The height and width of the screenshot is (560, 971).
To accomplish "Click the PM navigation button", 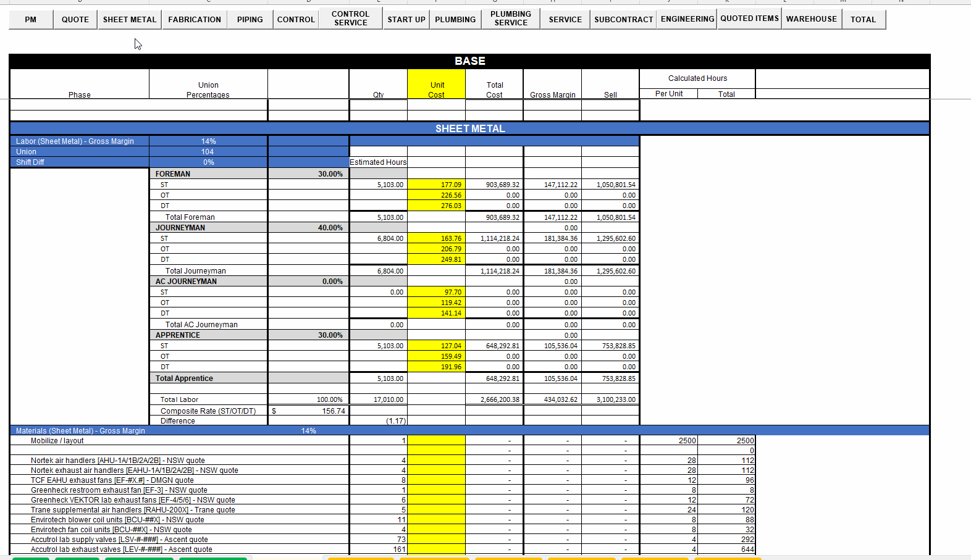I will point(31,19).
